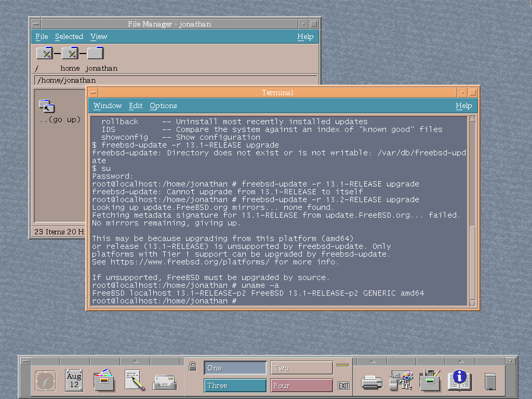This screenshot has height=399, width=532.
Task: Open the File Manager Selected menu
Action: tap(69, 36)
